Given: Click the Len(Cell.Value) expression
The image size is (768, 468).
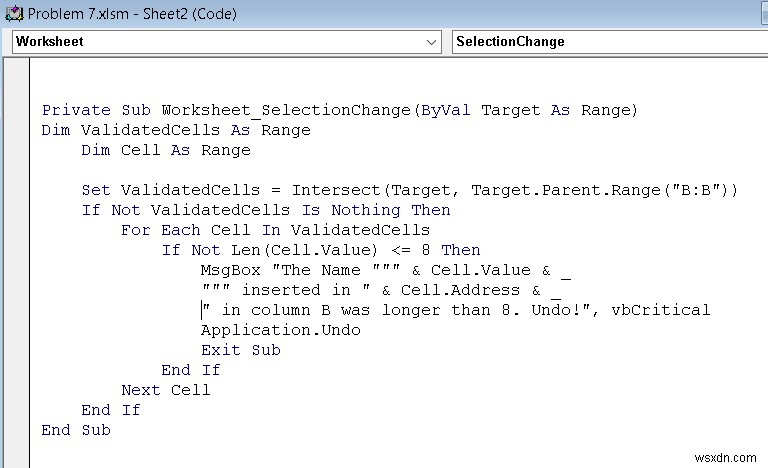Looking at the screenshot, I should (x=304, y=250).
